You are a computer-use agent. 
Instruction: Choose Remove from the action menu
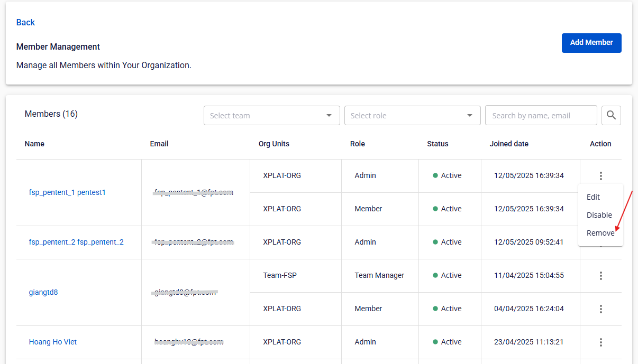tap(600, 233)
